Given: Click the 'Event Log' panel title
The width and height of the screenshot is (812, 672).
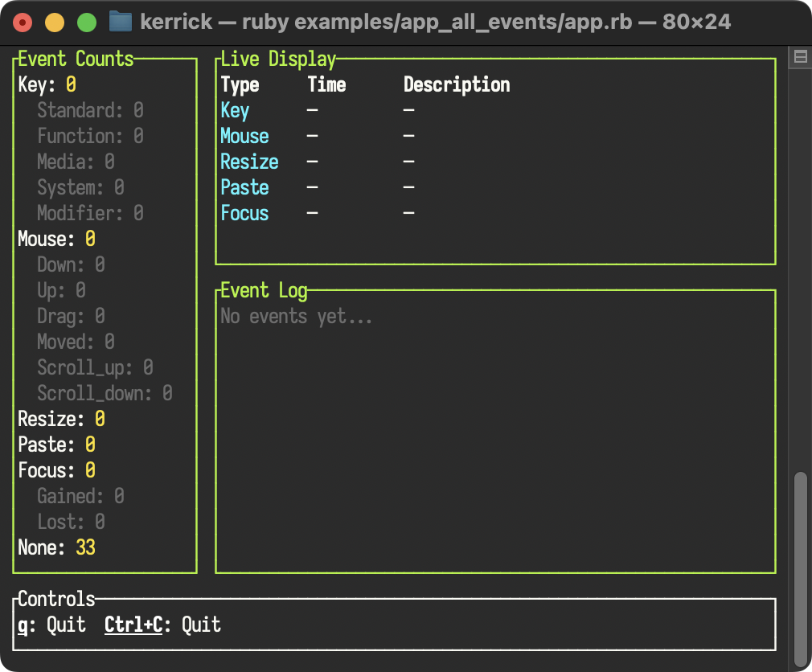Looking at the screenshot, I should point(265,290).
